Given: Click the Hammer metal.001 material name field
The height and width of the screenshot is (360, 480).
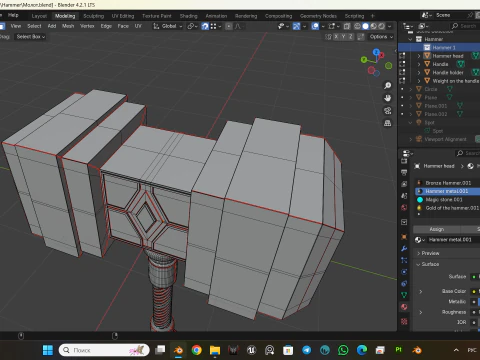Looking at the screenshot, I should (453, 240).
